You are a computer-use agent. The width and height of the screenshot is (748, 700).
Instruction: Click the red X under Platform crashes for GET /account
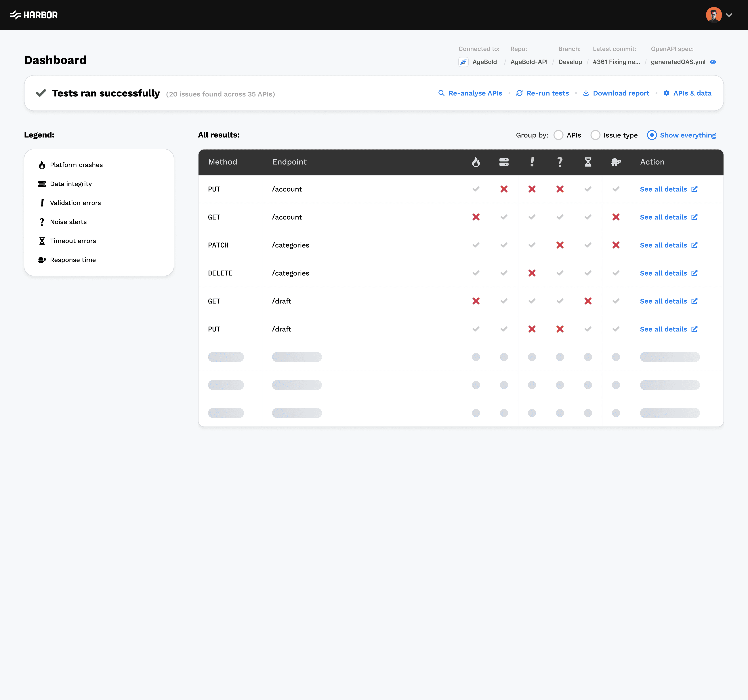tap(476, 217)
